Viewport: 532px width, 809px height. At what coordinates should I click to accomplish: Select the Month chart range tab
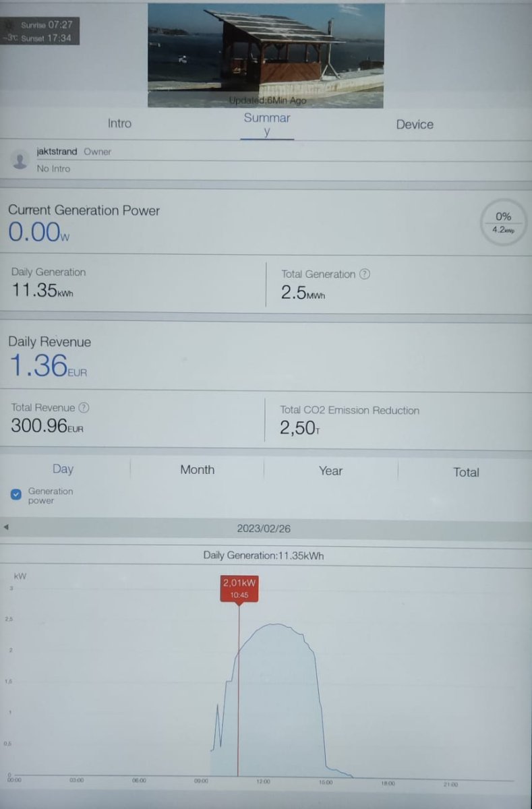[x=197, y=470]
